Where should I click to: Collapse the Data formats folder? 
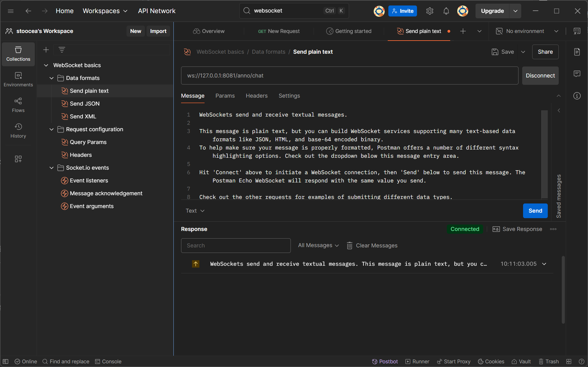point(52,78)
